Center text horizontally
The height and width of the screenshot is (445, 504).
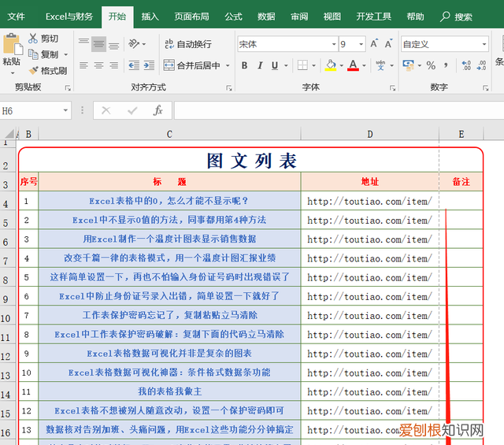point(98,65)
